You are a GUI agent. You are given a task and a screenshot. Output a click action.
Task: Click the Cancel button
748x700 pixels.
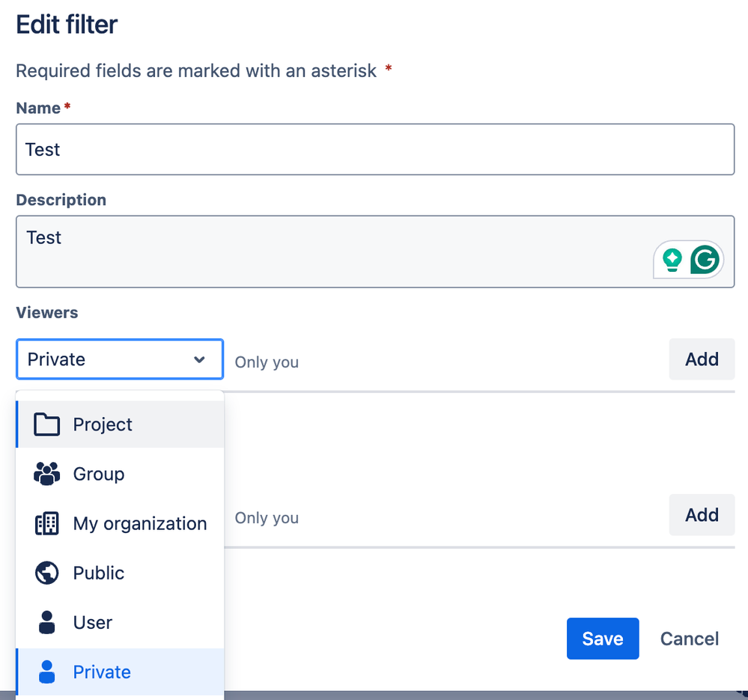[x=690, y=639]
